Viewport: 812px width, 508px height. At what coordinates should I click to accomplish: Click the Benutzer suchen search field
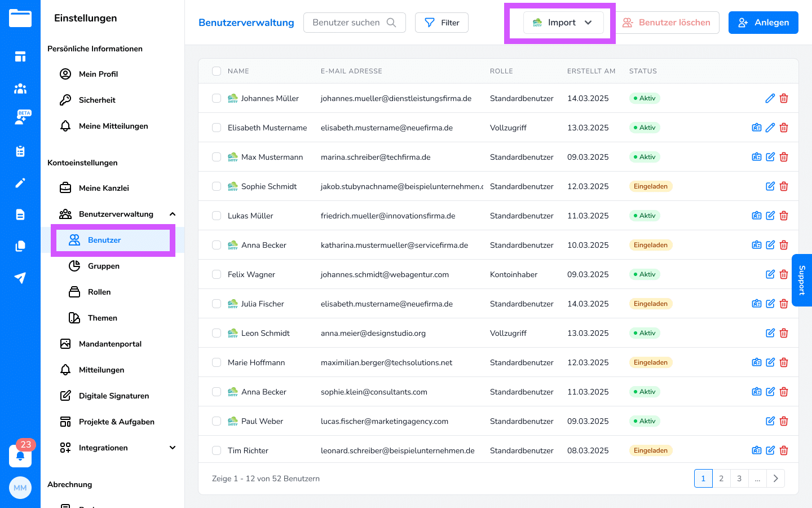347,23
